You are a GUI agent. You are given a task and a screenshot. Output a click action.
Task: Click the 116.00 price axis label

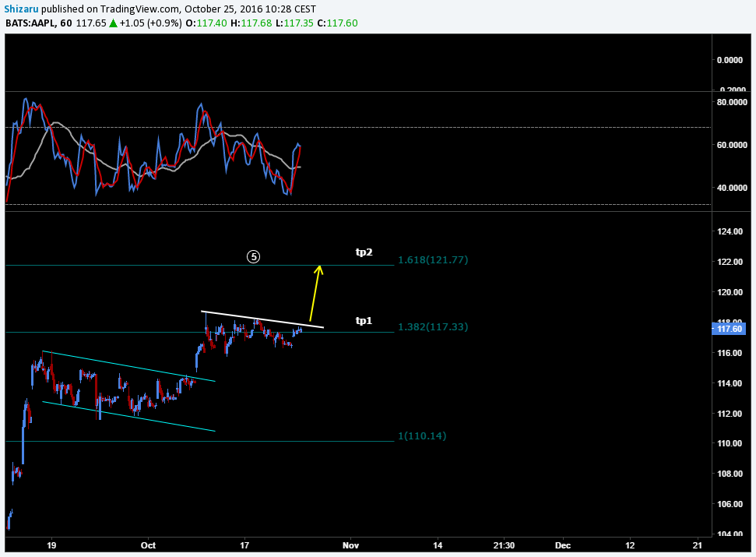(730, 353)
